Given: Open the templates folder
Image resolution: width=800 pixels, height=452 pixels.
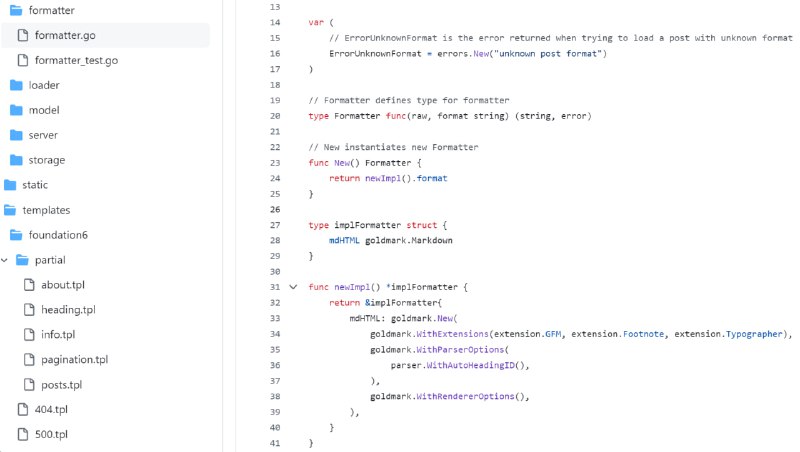Looking at the screenshot, I should point(46,210).
